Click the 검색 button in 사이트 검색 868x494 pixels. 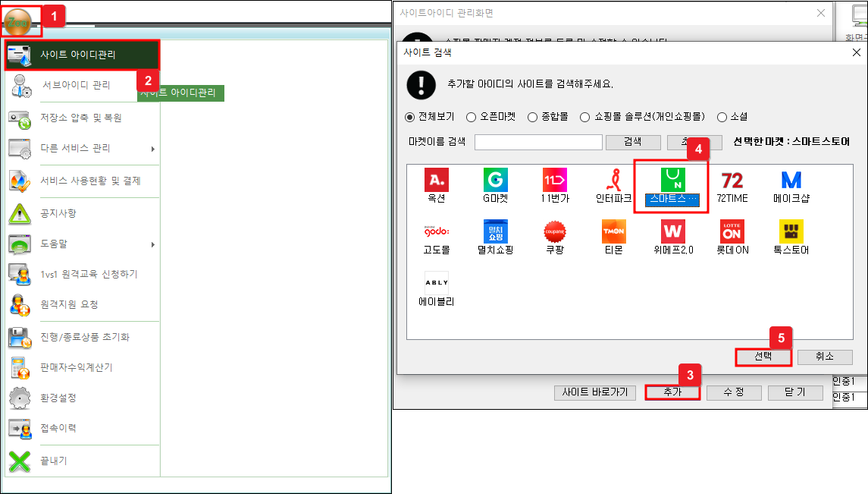click(633, 143)
